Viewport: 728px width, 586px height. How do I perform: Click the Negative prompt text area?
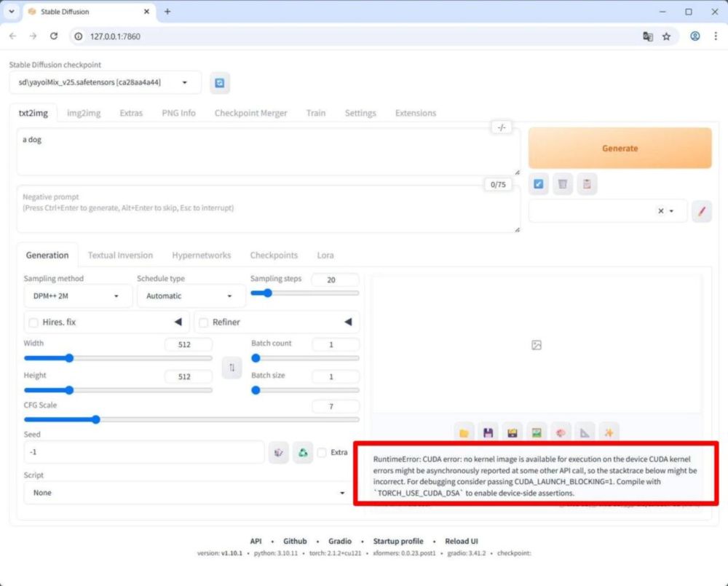(268, 210)
